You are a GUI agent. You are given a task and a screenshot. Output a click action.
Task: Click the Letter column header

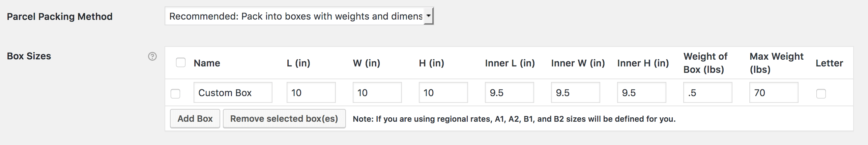pos(829,63)
